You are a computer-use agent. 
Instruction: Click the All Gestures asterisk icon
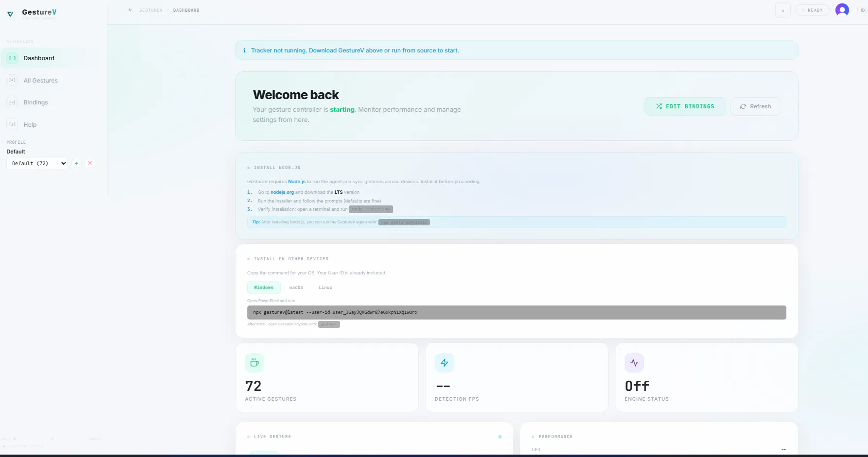click(x=13, y=81)
